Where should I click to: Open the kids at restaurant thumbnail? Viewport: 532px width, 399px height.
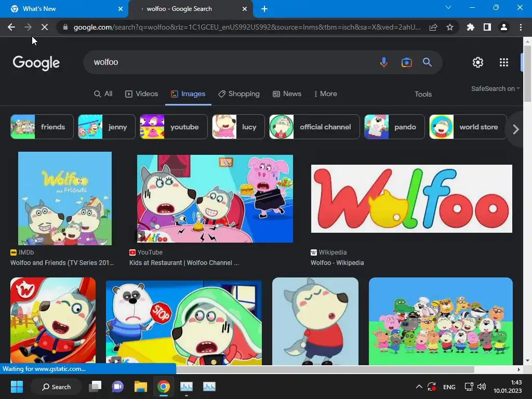pyautogui.click(x=215, y=198)
